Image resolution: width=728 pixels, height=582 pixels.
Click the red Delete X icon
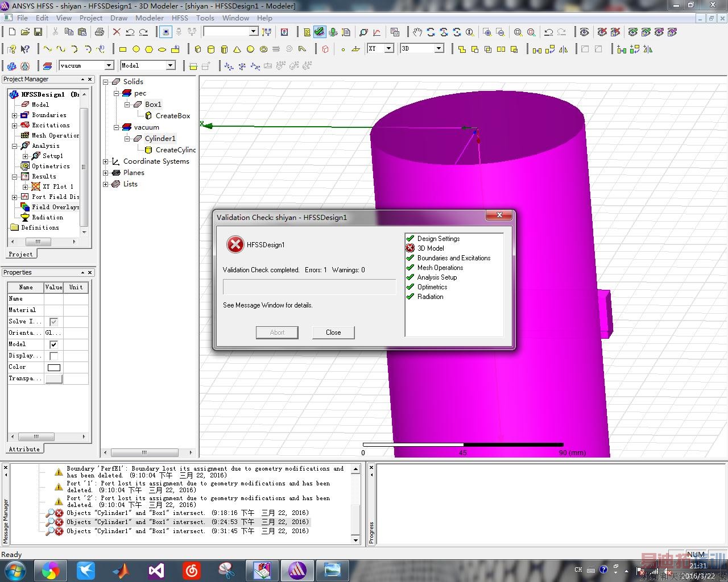point(117,32)
